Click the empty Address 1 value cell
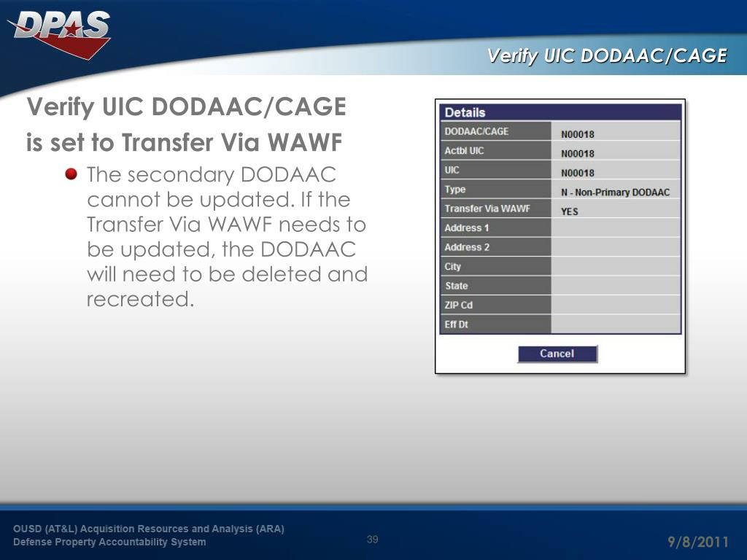The image size is (747, 560). pyautogui.click(x=616, y=228)
